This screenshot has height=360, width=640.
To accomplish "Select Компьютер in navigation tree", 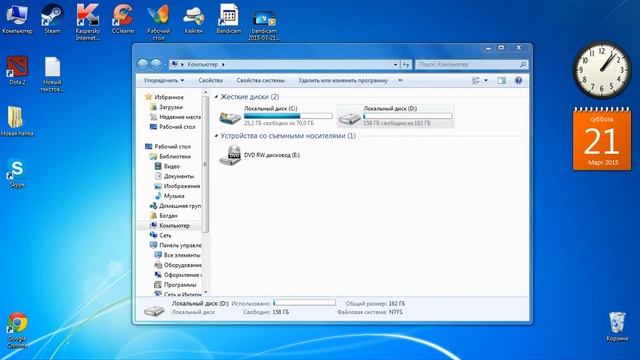I will [170, 225].
